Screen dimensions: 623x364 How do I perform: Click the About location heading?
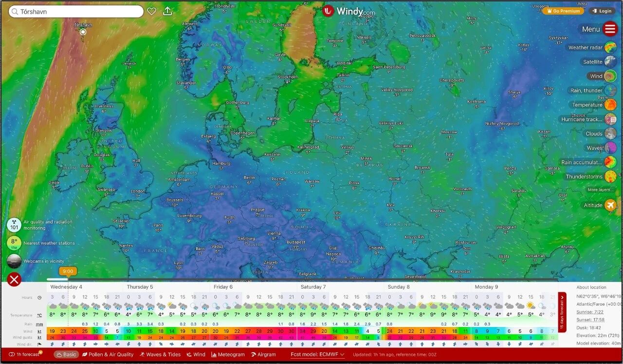tap(591, 287)
